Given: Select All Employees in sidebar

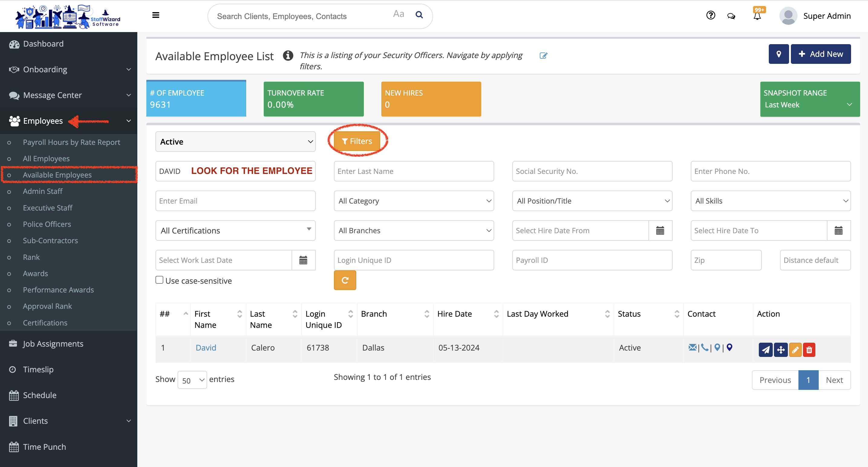Looking at the screenshot, I should [46, 158].
